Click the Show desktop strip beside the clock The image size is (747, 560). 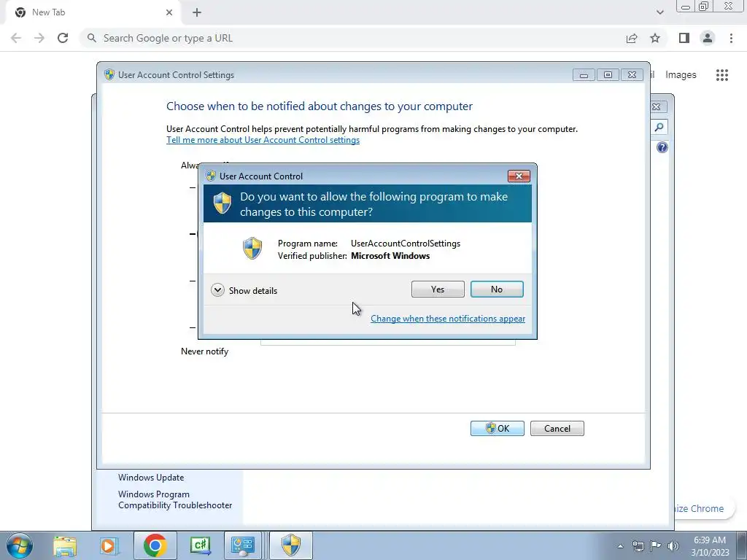(741, 545)
